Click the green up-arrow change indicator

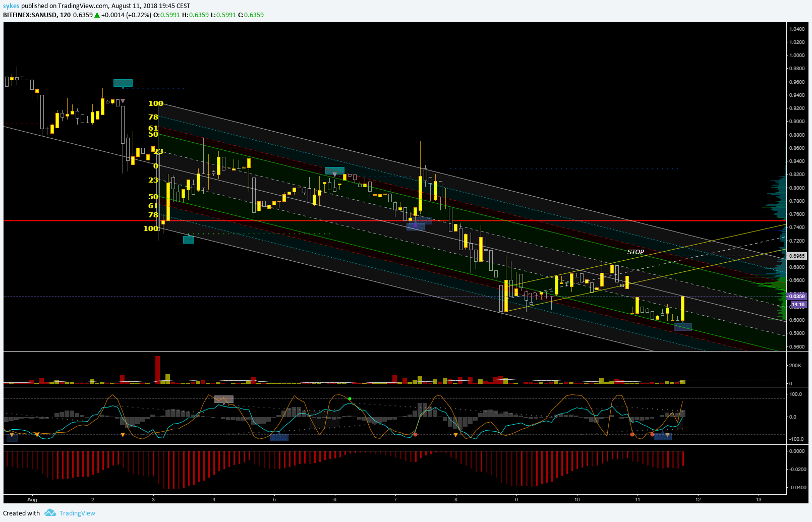click(x=97, y=15)
